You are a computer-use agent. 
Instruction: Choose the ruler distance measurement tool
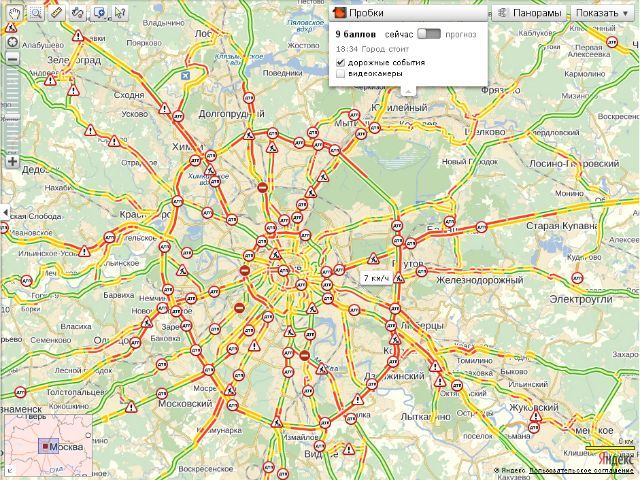click(57, 13)
